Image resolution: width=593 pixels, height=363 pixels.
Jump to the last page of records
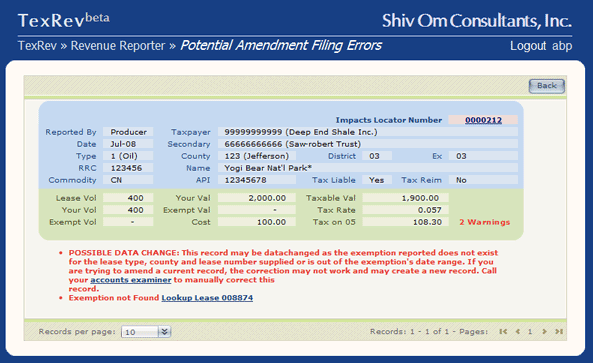pos(559,332)
